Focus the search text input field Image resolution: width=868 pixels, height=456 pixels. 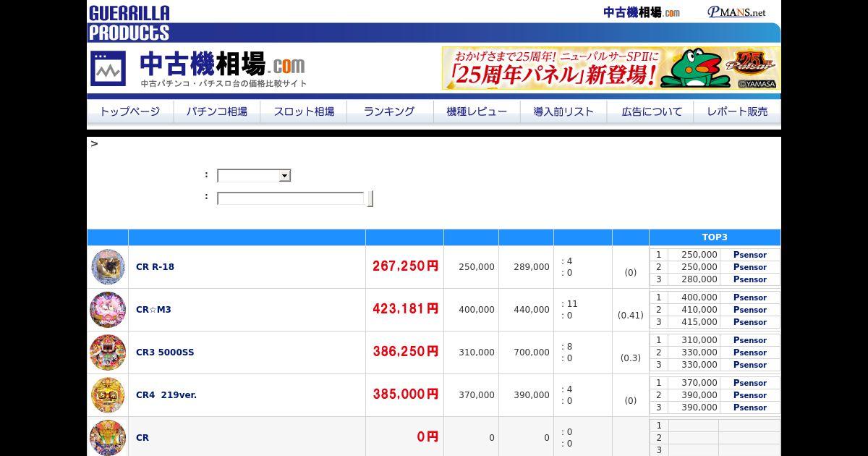pos(291,198)
